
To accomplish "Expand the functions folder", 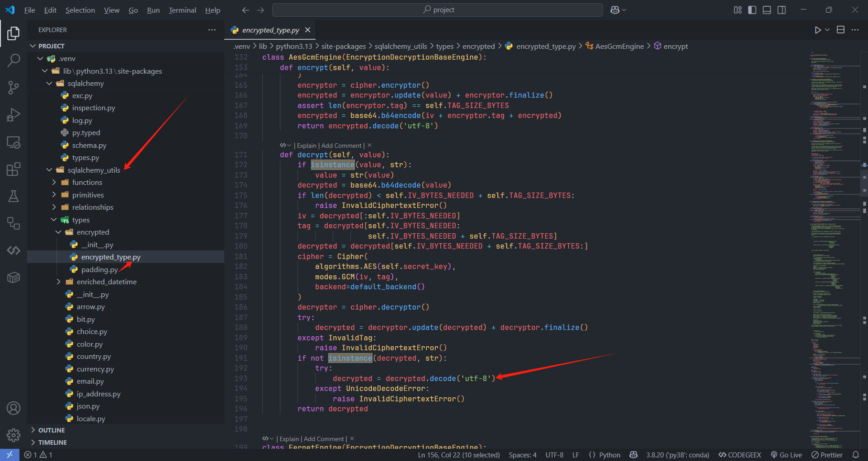I will click(87, 183).
